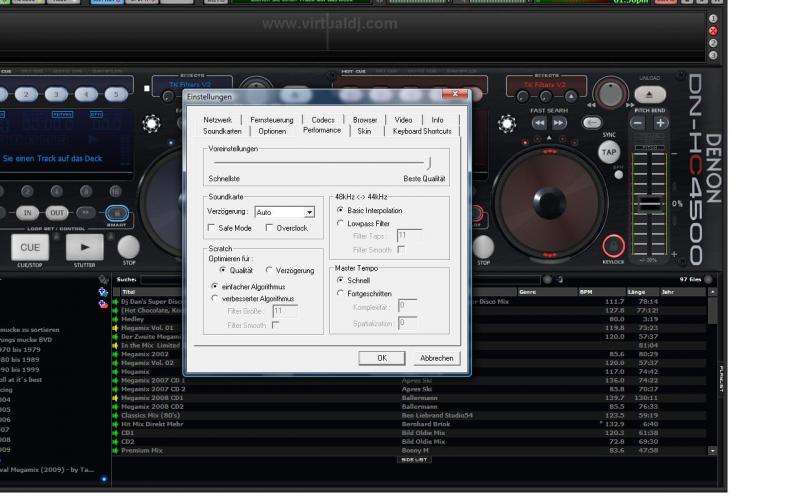This screenshot has height=500, width=800.
Task: Click the down arrow of the track list scrollbar
Action: click(x=712, y=451)
